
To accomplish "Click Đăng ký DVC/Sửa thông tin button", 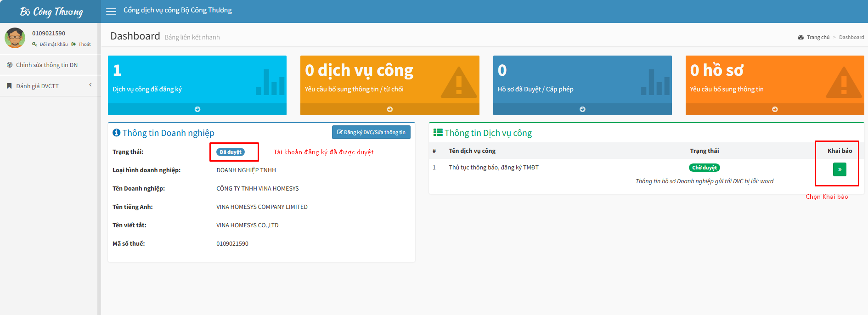I will tap(371, 132).
